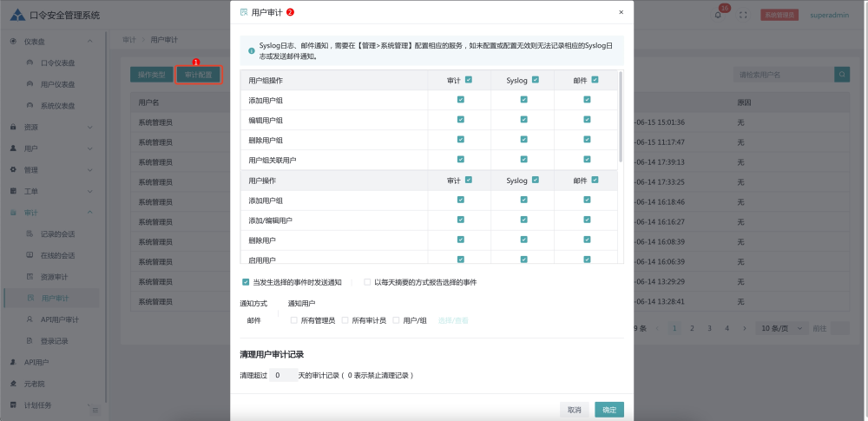The width and height of the screenshot is (868, 421).
Task: Click the 用户审计 dialog title icon
Action: [x=244, y=12]
